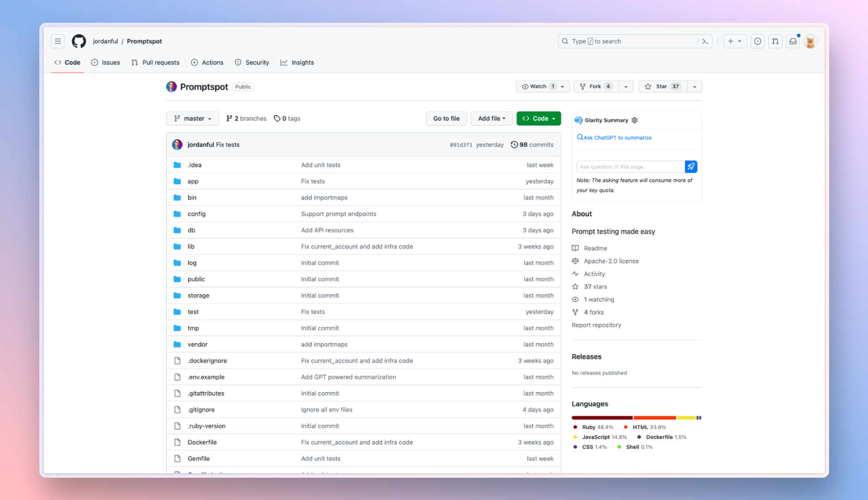Open the Actions tab
The image size is (868, 500).
[x=207, y=63]
